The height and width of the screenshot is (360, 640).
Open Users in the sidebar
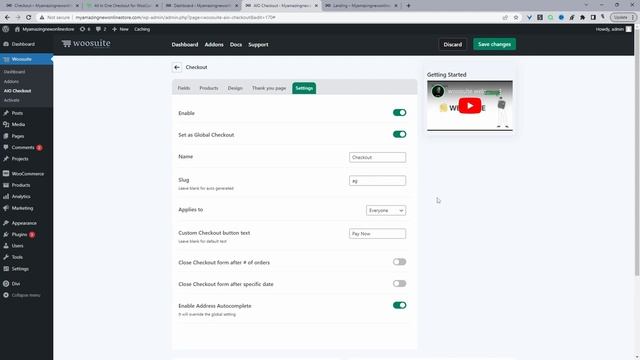17,246
